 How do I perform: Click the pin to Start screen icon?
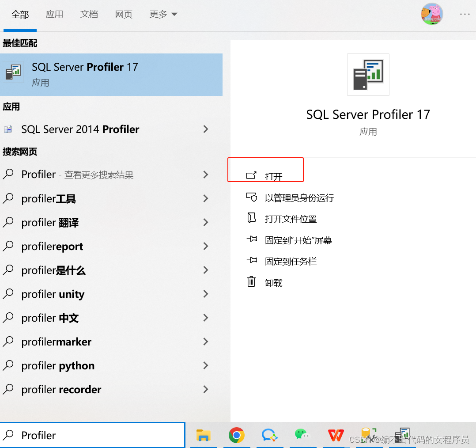tap(252, 239)
